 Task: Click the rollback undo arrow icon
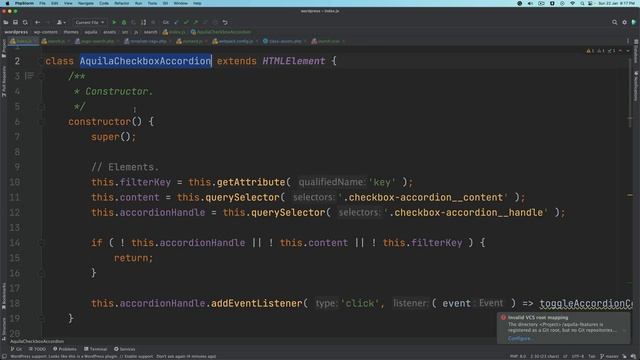point(225,22)
